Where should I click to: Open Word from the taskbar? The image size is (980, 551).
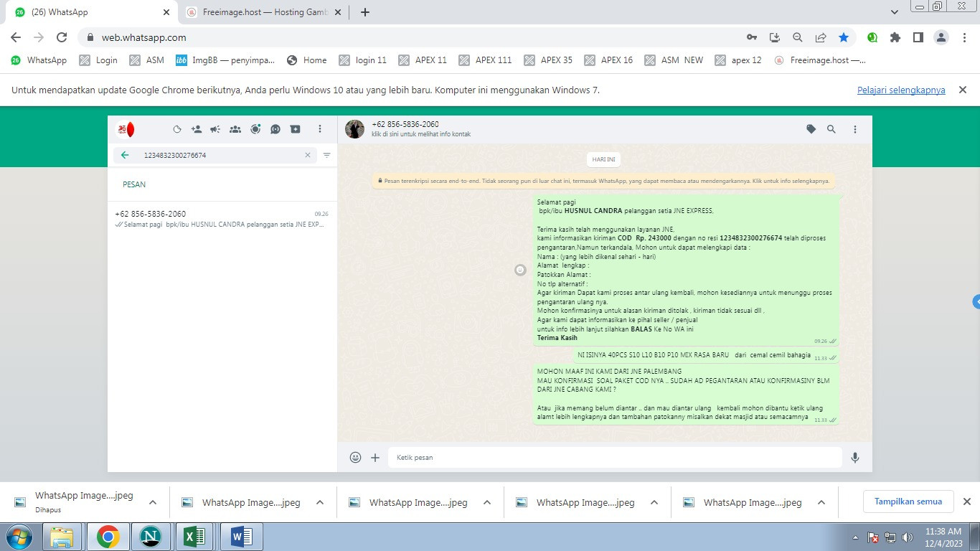(242, 537)
